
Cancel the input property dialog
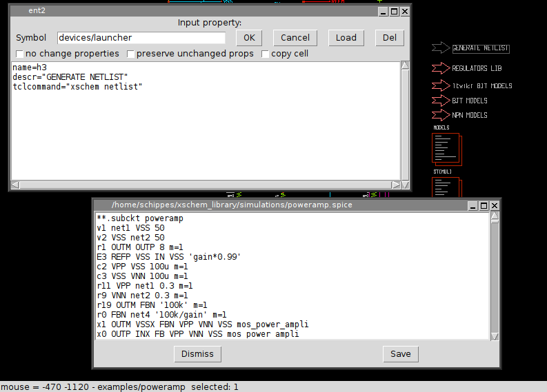point(295,38)
